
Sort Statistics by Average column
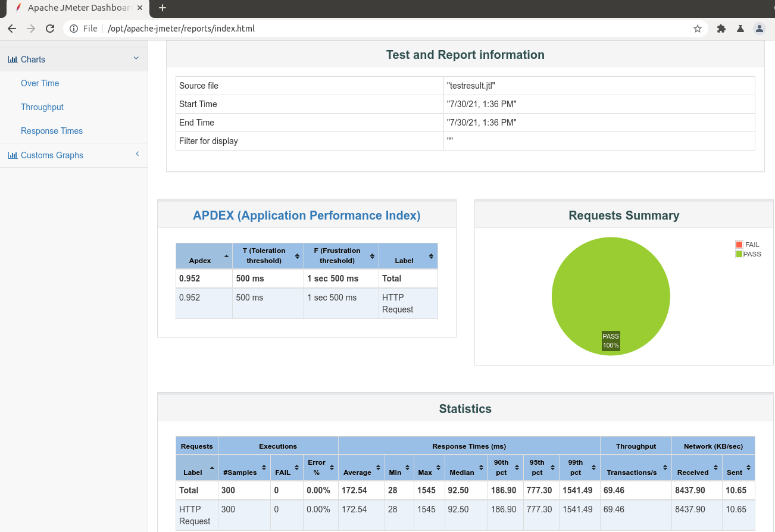pyautogui.click(x=361, y=468)
